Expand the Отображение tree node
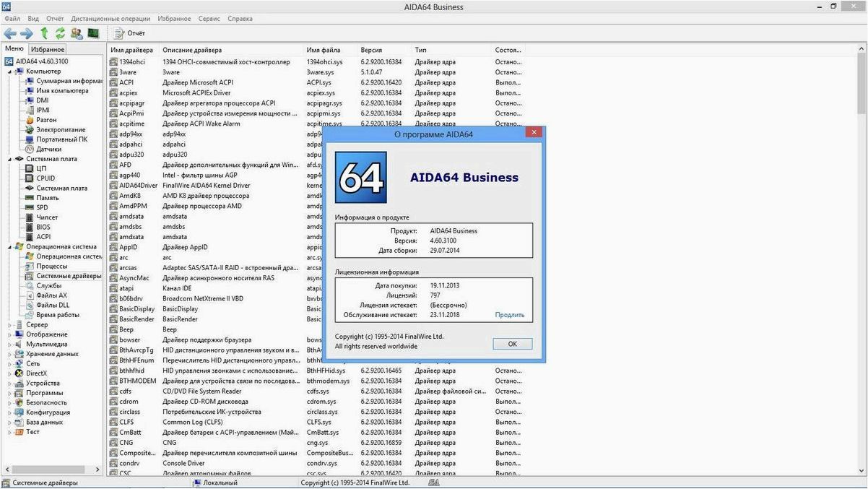 10,334
